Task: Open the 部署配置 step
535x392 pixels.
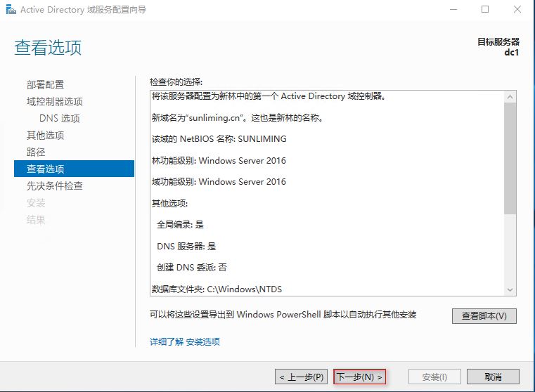Action: click(x=45, y=84)
